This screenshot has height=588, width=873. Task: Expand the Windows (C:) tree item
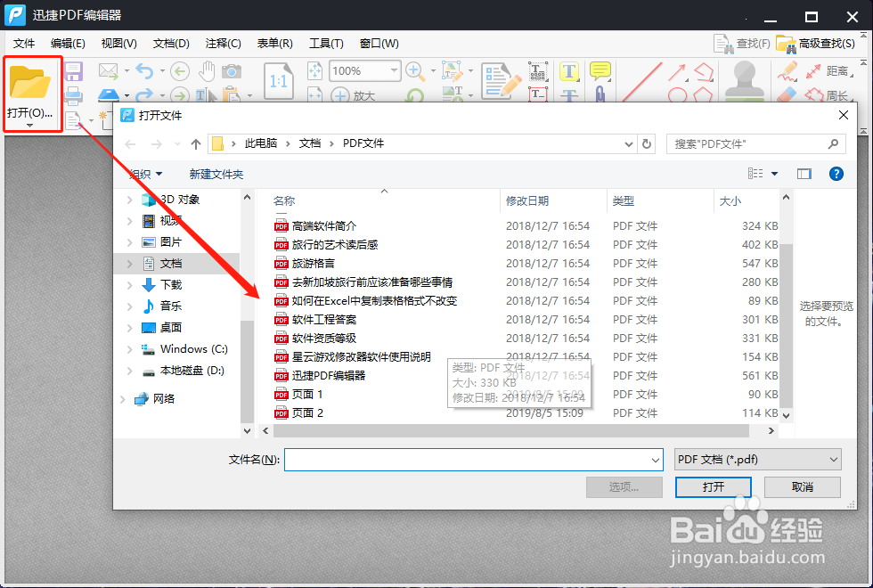pyautogui.click(x=130, y=348)
